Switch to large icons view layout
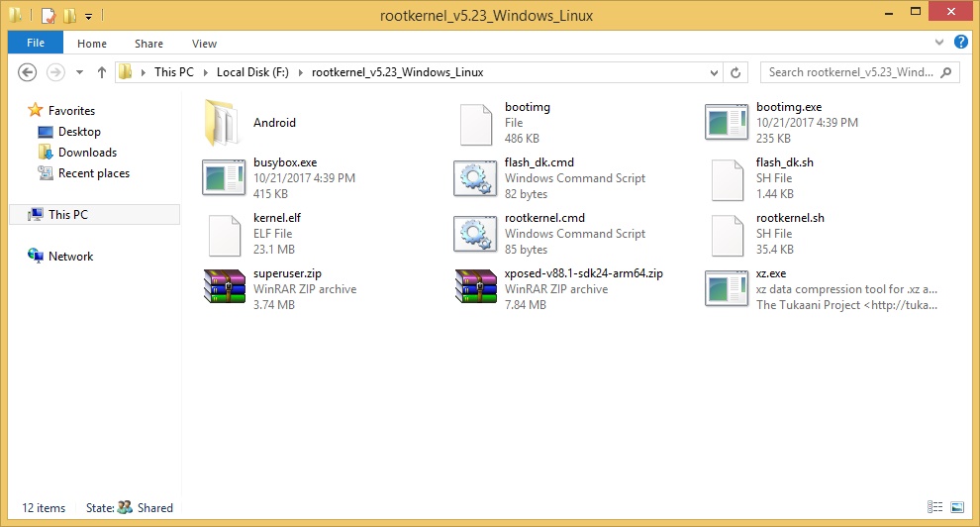The image size is (980, 527). click(957, 507)
